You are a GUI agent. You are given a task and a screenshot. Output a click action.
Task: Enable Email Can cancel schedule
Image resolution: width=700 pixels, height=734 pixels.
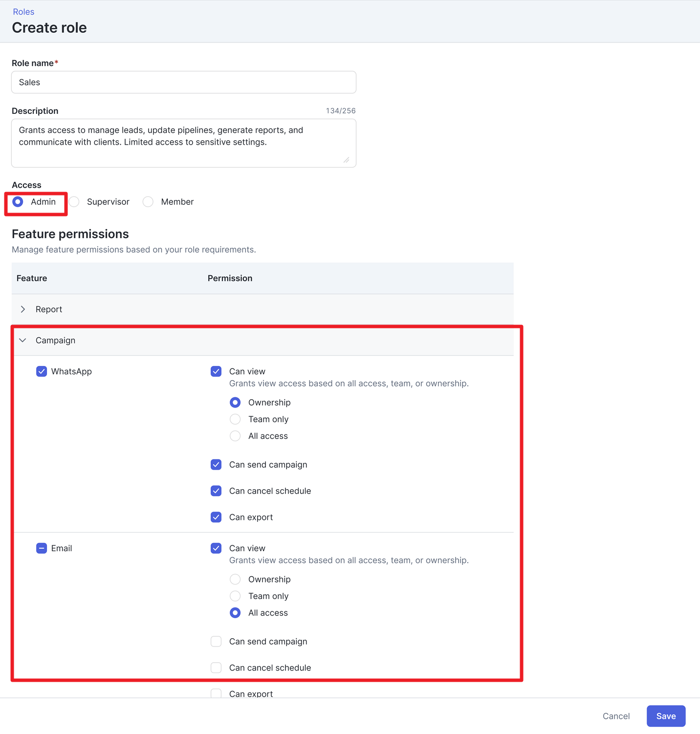(x=216, y=668)
